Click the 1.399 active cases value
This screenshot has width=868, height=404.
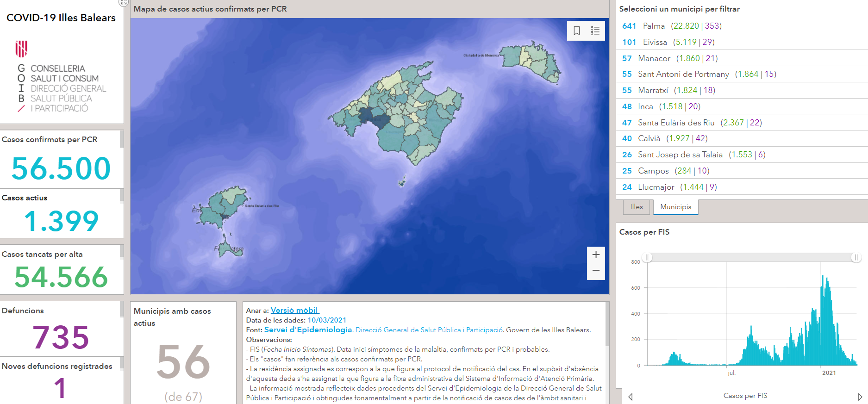point(61,221)
